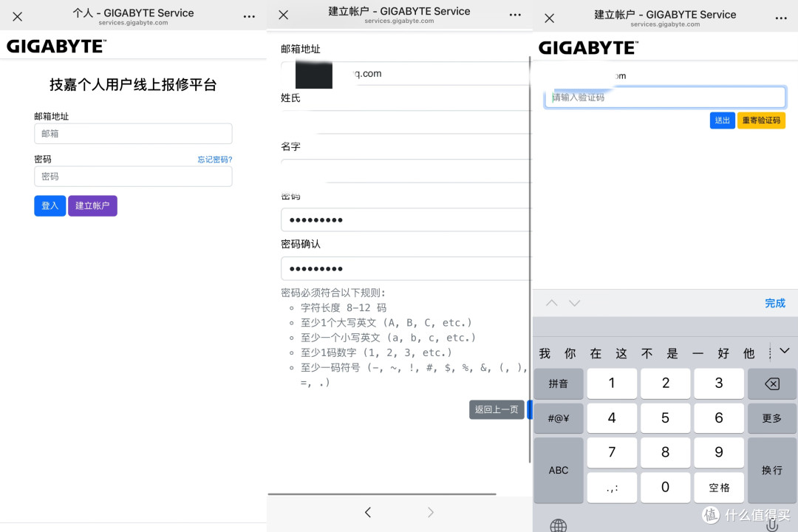Close the right verification page with X
This screenshot has width=798, height=532.
[549, 18]
